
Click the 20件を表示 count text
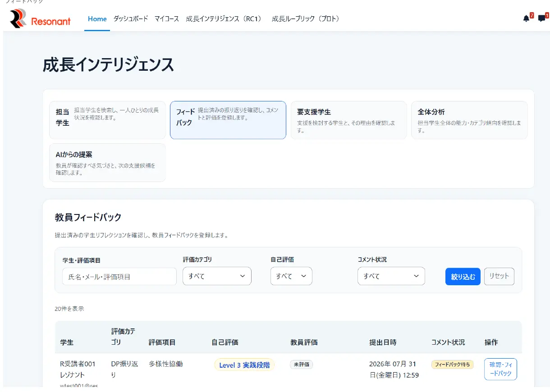pos(69,309)
